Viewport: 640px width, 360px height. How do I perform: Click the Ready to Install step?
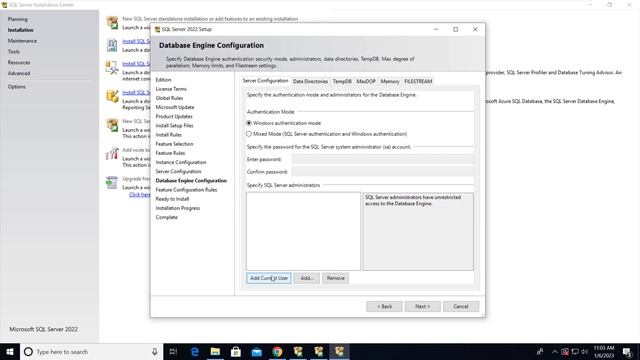(172, 199)
